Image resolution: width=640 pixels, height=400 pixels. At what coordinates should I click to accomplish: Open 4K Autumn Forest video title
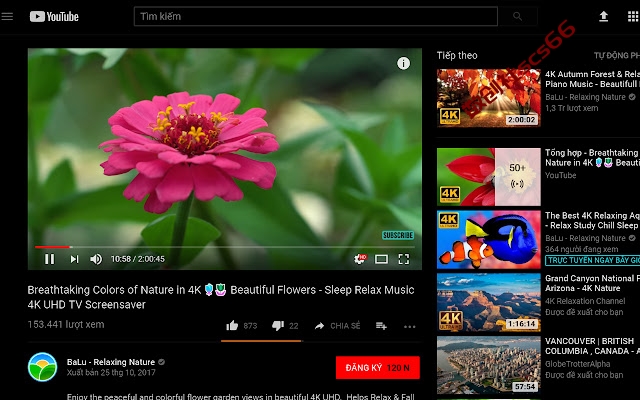[x=592, y=79]
